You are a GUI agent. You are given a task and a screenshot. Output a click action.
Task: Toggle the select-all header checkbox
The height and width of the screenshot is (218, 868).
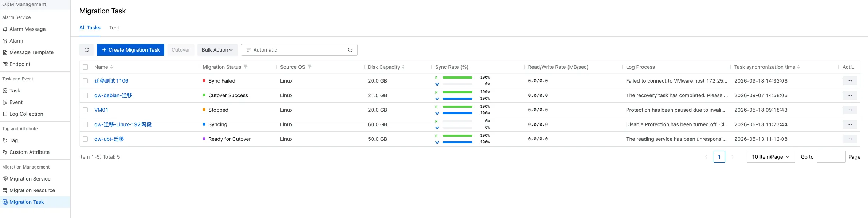coord(85,67)
